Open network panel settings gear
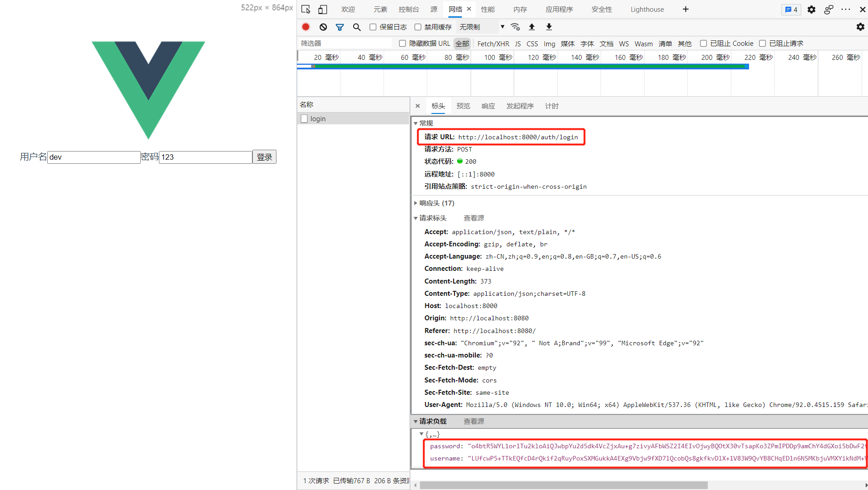Screen dimensions: 868x490 tap(860, 27)
